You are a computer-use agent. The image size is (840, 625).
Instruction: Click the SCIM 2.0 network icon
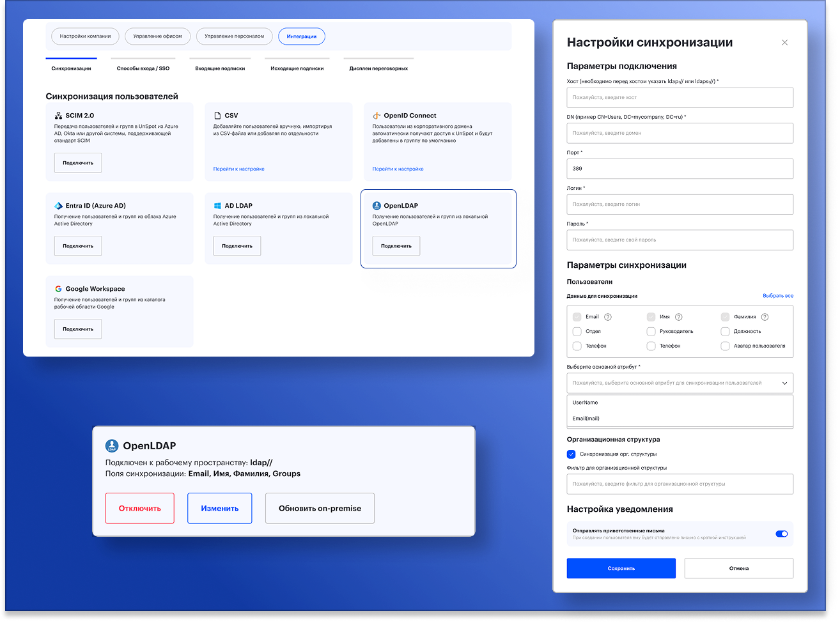tap(58, 116)
